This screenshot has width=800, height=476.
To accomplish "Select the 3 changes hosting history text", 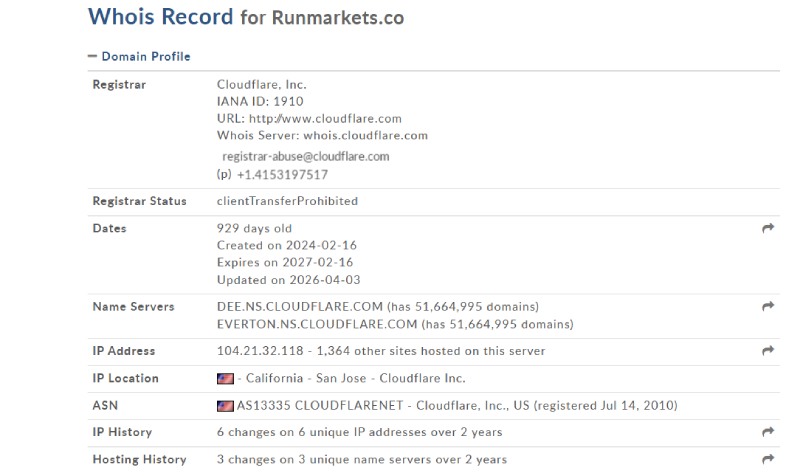I will [362, 459].
